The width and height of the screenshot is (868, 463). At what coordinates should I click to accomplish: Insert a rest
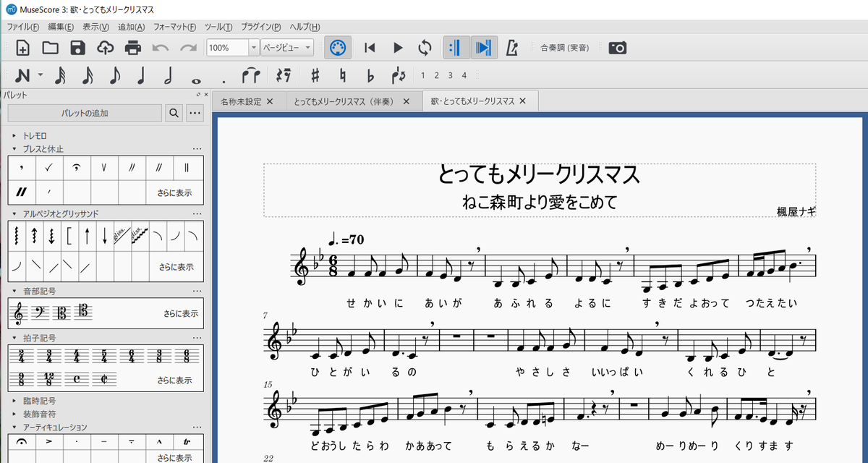pyautogui.click(x=284, y=75)
